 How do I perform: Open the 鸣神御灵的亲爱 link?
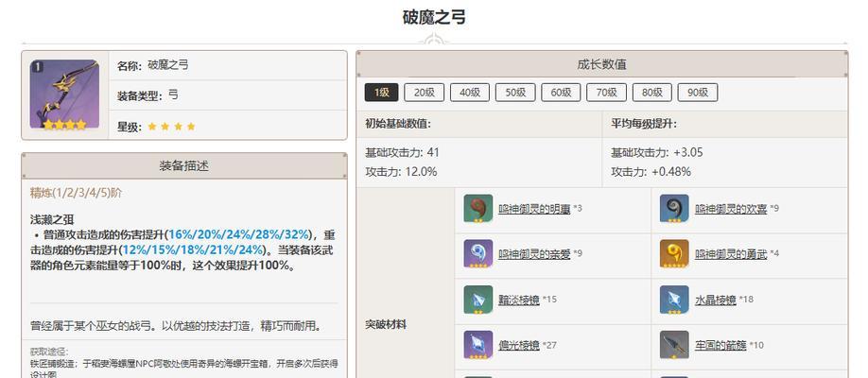click(534, 254)
